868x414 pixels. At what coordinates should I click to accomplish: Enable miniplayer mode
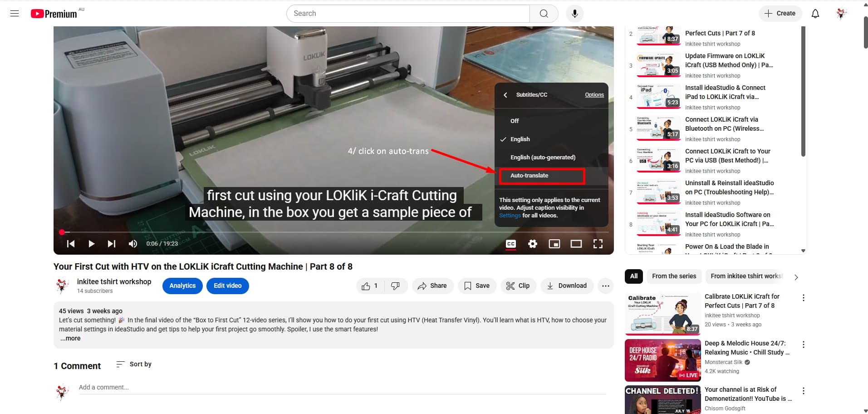tap(554, 244)
